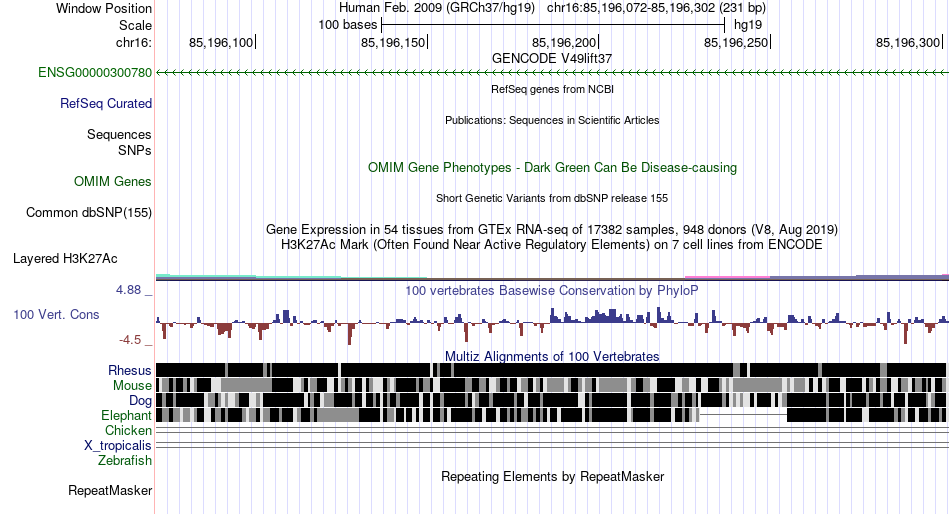Click the 100 bases scale bar
This screenshot has height=514, width=950.
point(553,25)
